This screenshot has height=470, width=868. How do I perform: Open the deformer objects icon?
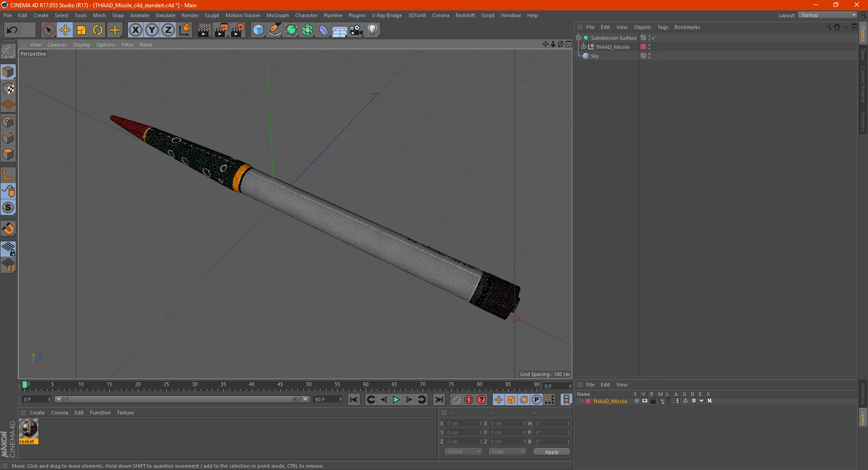[x=324, y=30]
